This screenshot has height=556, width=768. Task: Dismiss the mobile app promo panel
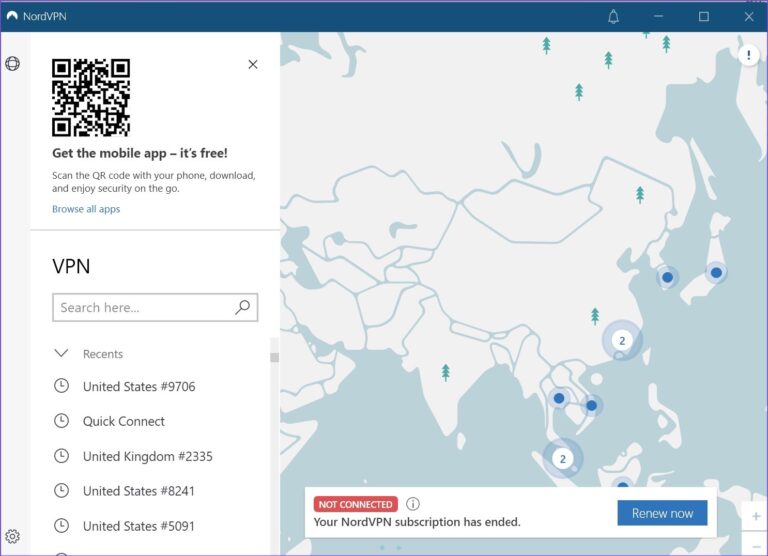pyautogui.click(x=253, y=64)
